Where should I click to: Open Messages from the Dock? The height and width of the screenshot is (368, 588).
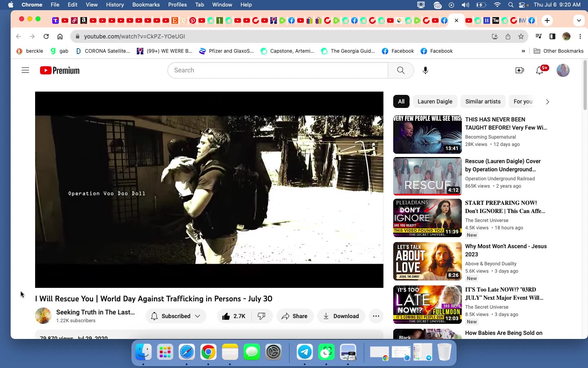click(x=252, y=352)
